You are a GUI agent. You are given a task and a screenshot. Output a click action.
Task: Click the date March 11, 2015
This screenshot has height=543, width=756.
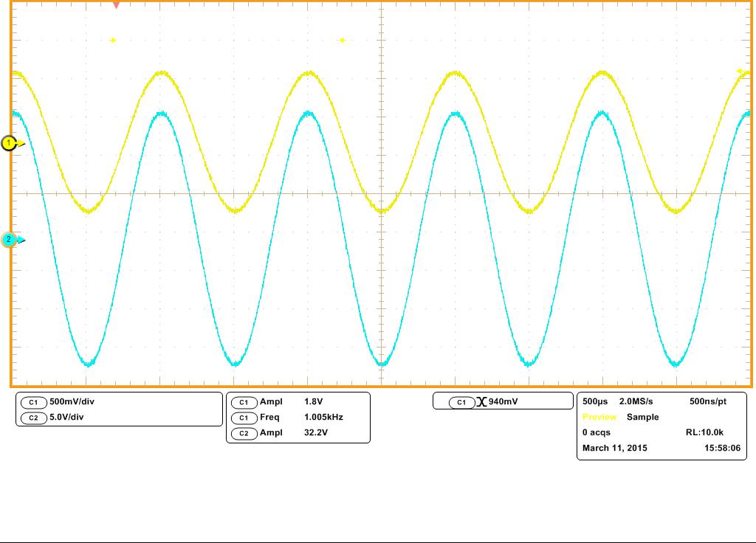click(615, 448)
